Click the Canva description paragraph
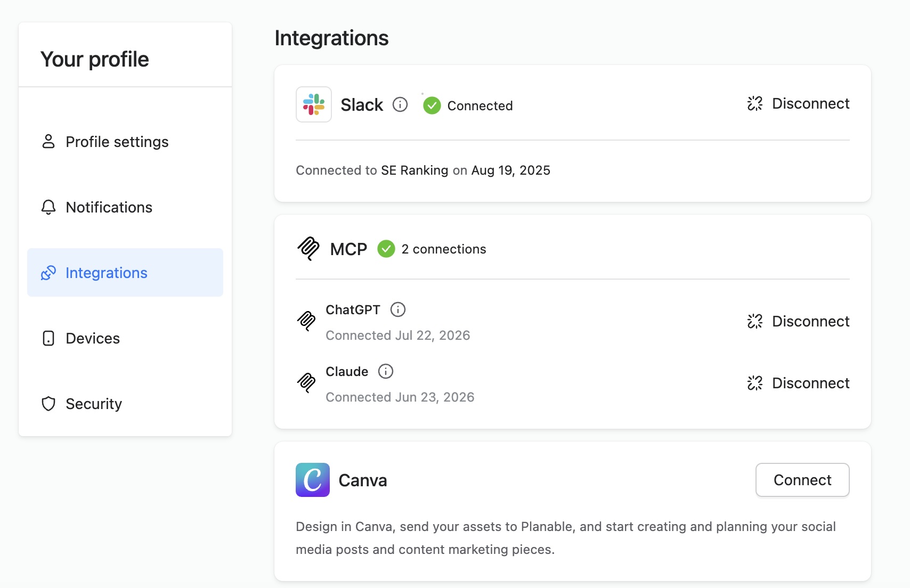Viewport: 910px width, 588px height. coord(566,538)
